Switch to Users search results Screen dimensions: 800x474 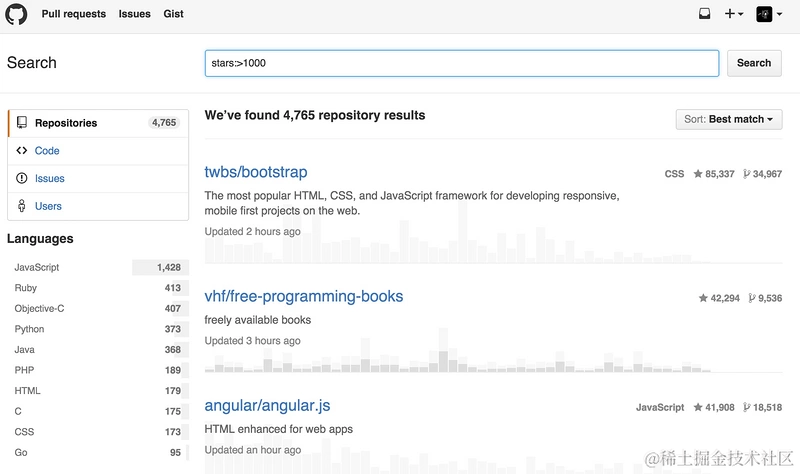[x=98, y=206]
